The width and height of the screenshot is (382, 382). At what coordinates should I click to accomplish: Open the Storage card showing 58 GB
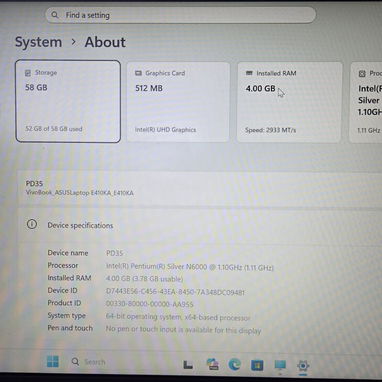pyautogui.click(x=68, y=101)
